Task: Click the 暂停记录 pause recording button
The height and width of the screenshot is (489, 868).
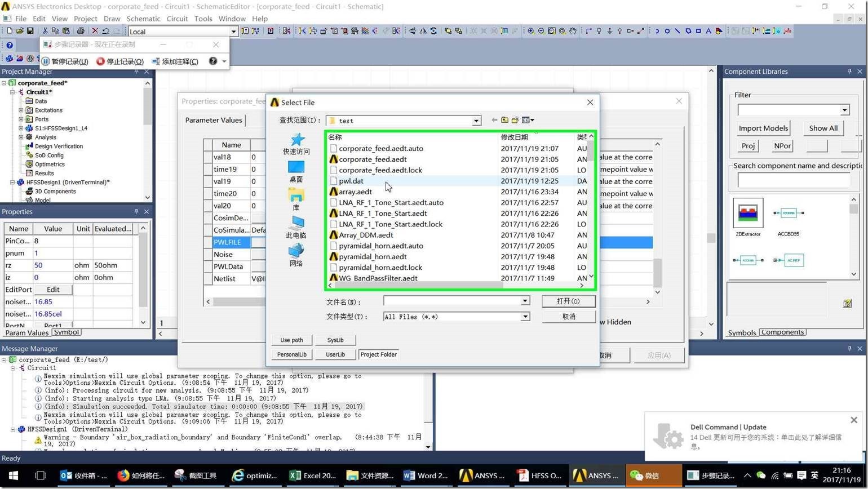Action: 65,61
